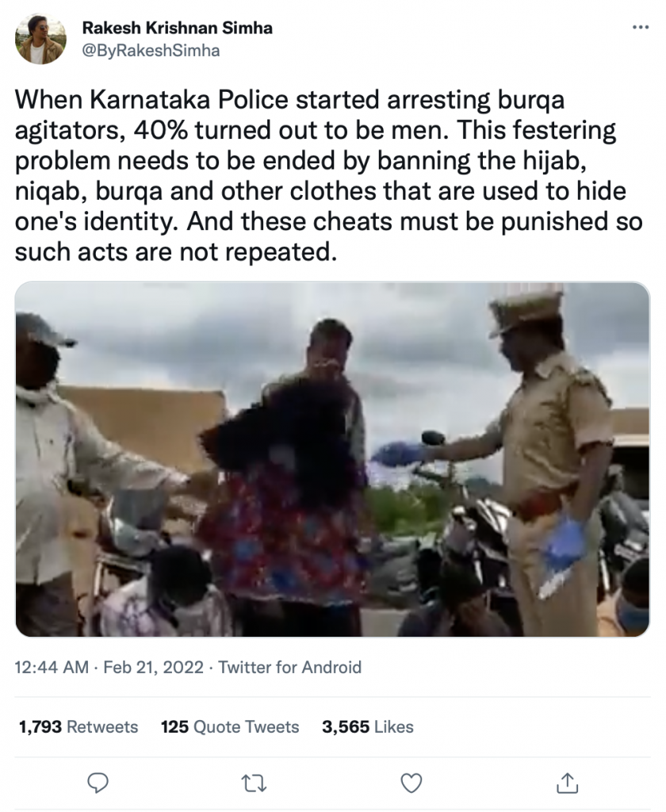666x812 pixels.
Task: Open the Rakesh Krishnan Simha display name
Action: 177,28
